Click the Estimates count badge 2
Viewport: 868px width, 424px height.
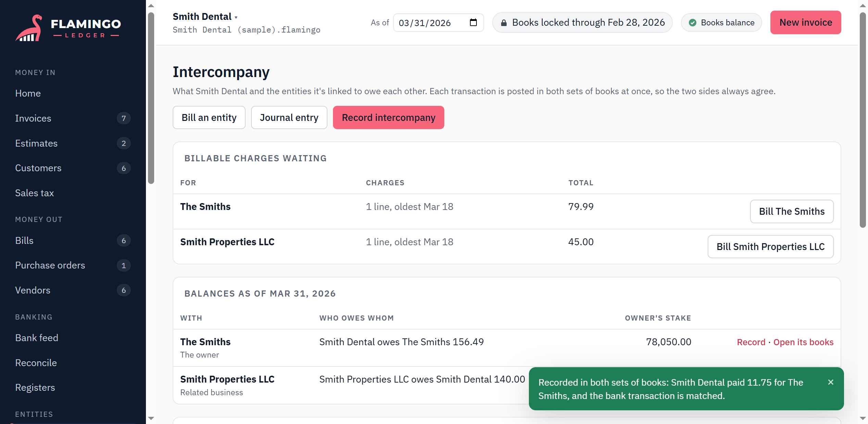click(124, 143)
